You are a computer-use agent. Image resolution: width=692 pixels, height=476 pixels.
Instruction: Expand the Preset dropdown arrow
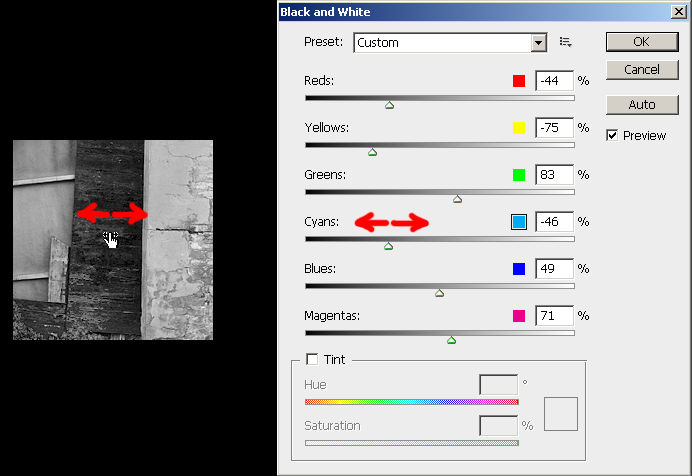click(538, 43)
